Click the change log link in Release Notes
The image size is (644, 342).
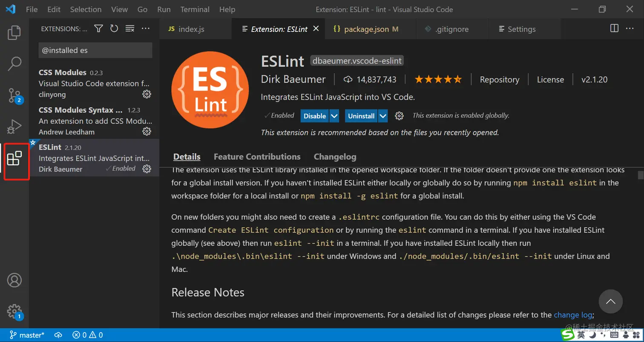573,314
